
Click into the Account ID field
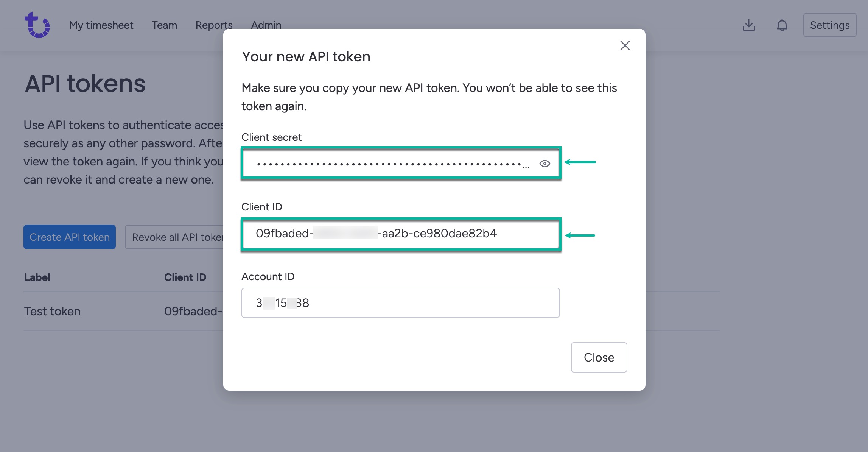point(400,303)
